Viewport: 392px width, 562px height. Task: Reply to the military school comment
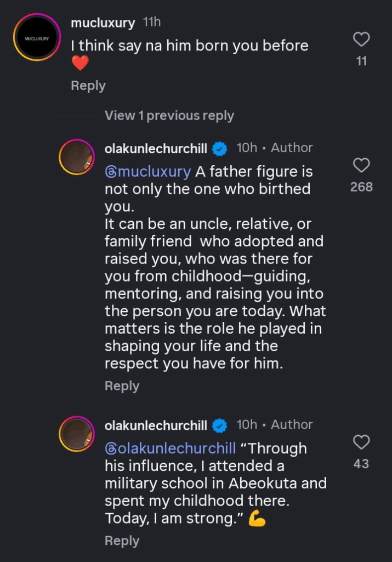point(122,541)
